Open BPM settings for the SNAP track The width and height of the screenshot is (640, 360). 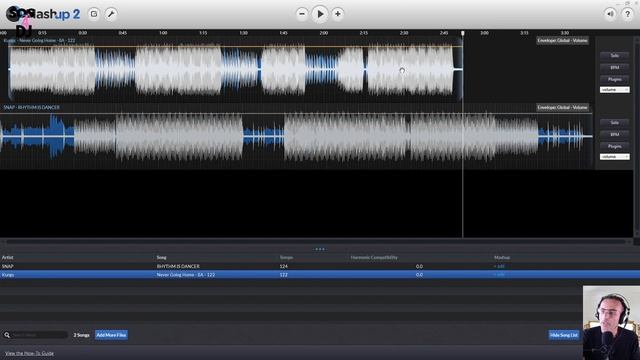pyautogui.click(x=614, y=134)
